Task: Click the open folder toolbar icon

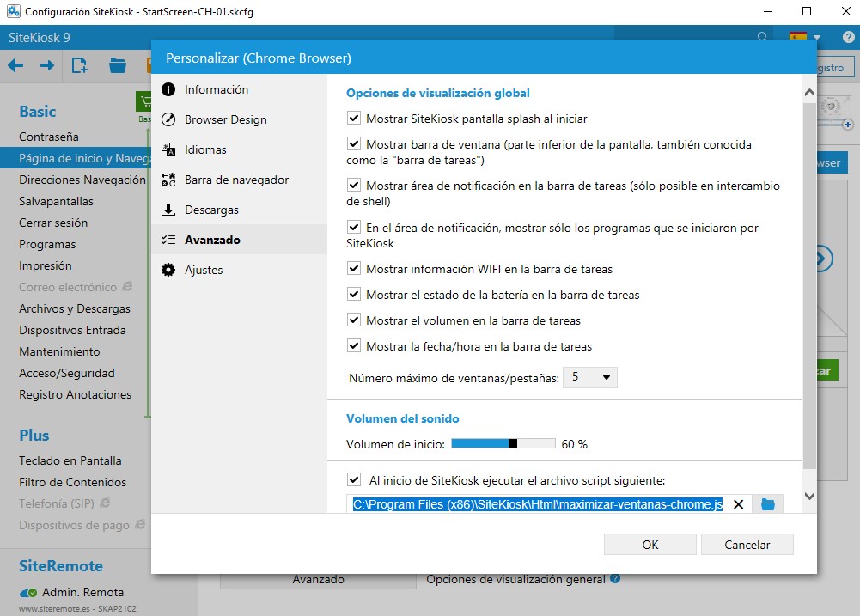Action: point(118,65)
